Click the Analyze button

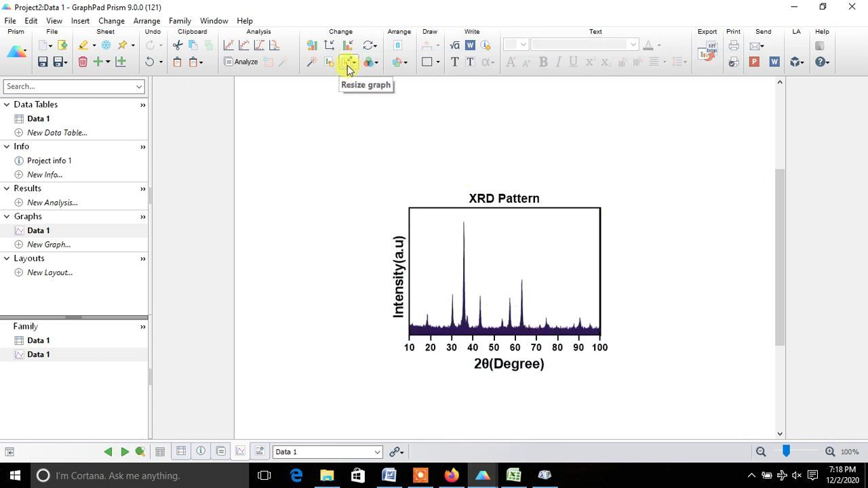[241, 62]
